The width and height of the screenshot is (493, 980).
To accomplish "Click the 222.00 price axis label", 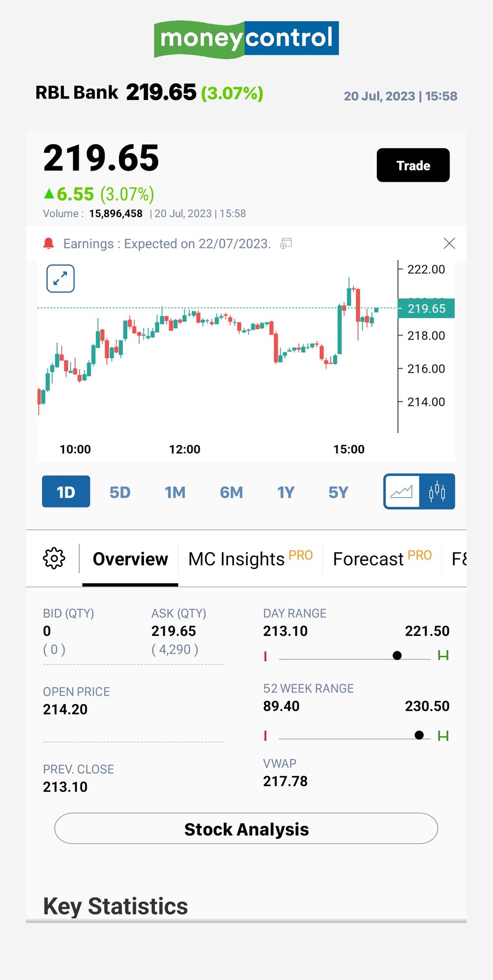I will (426, 269).
